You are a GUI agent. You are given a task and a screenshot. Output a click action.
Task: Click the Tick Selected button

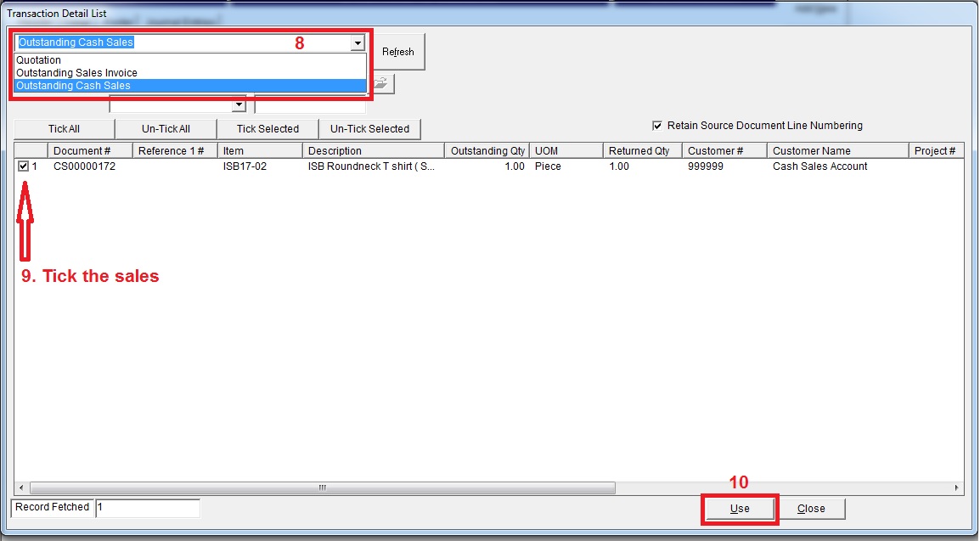point(268,129)
